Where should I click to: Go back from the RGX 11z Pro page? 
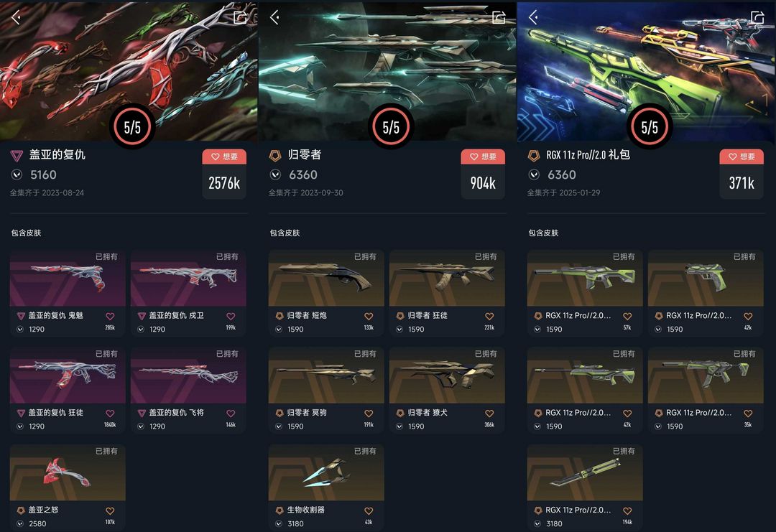533,18
